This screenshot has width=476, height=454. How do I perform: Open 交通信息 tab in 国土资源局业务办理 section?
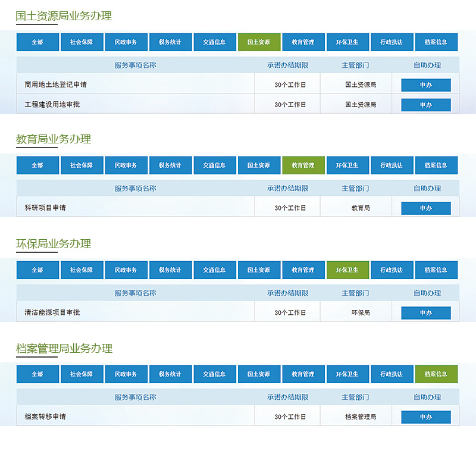tap(215, 42)
